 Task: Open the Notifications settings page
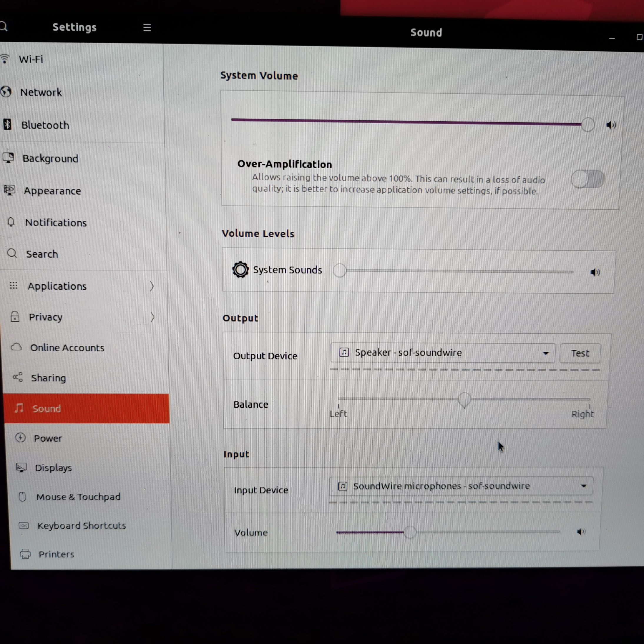click(56, 223)
